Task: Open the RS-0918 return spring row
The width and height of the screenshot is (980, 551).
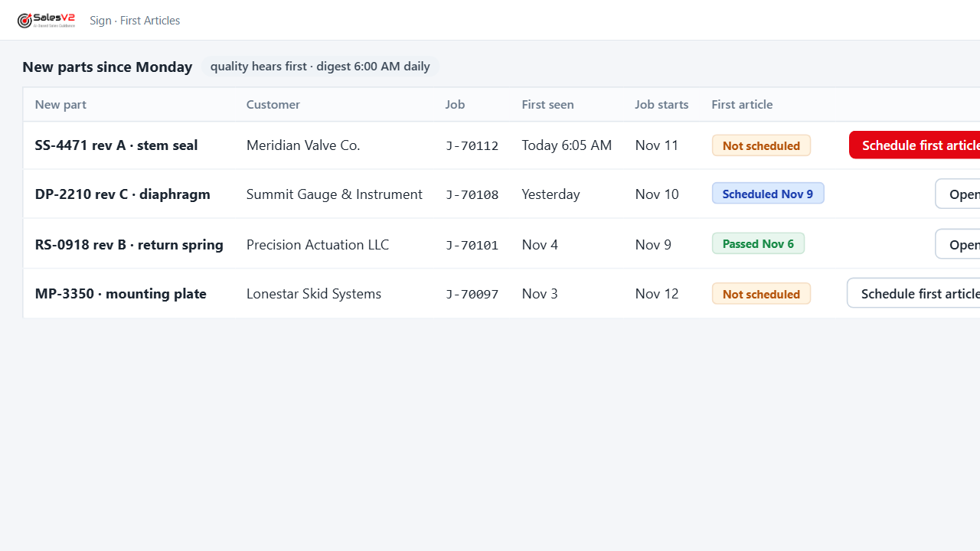Action: [958, 244]
